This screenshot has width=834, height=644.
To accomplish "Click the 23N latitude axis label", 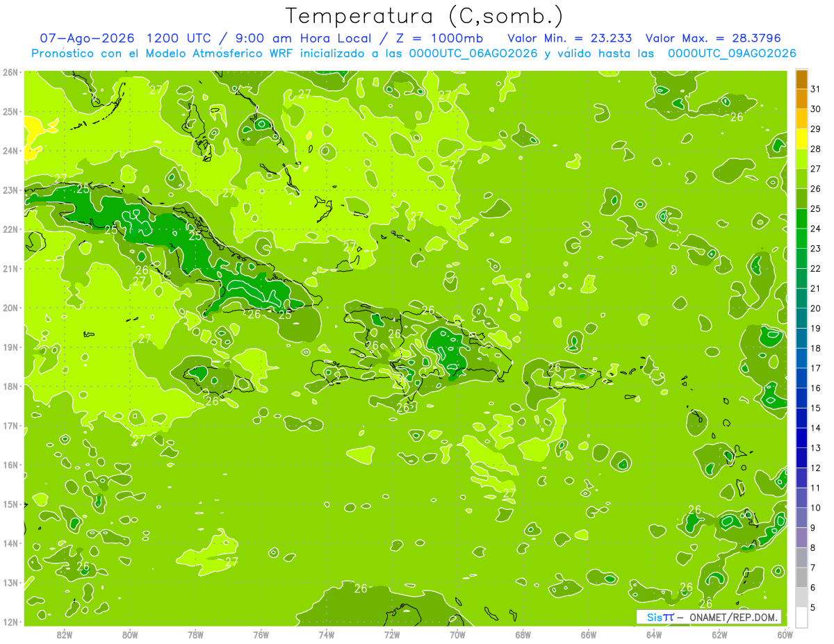I will tap(10, 190).
